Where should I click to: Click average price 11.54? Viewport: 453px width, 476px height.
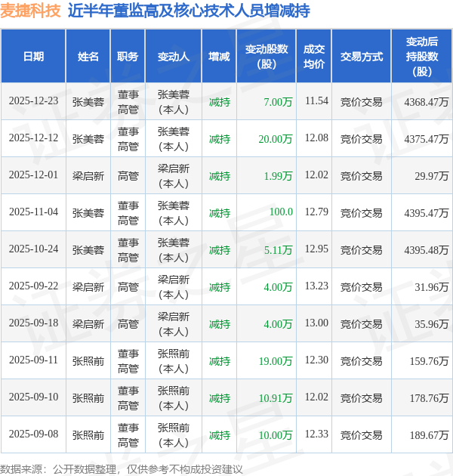click(316, 100)
